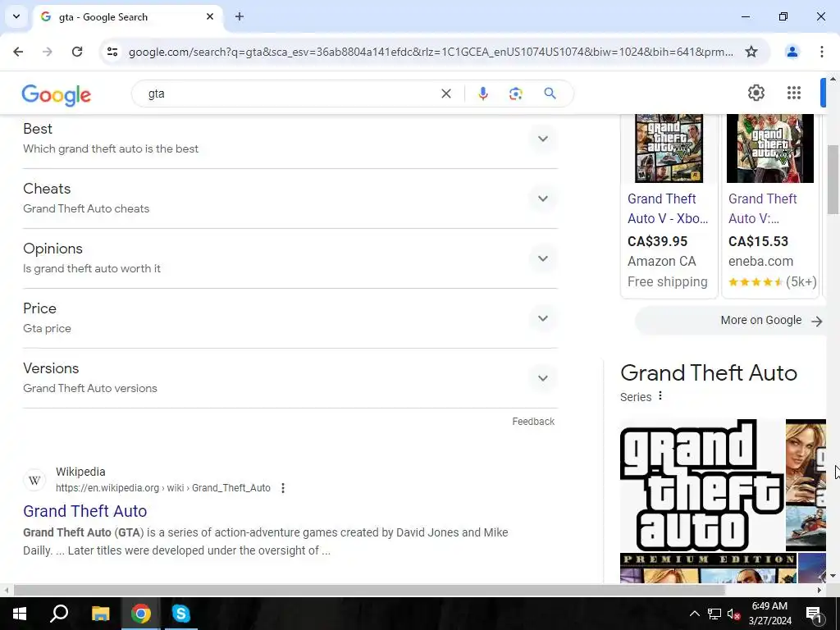Click the search input field containing 'gta'
The width and height of the screenshot is (840, 630).
tap(290, 94)
